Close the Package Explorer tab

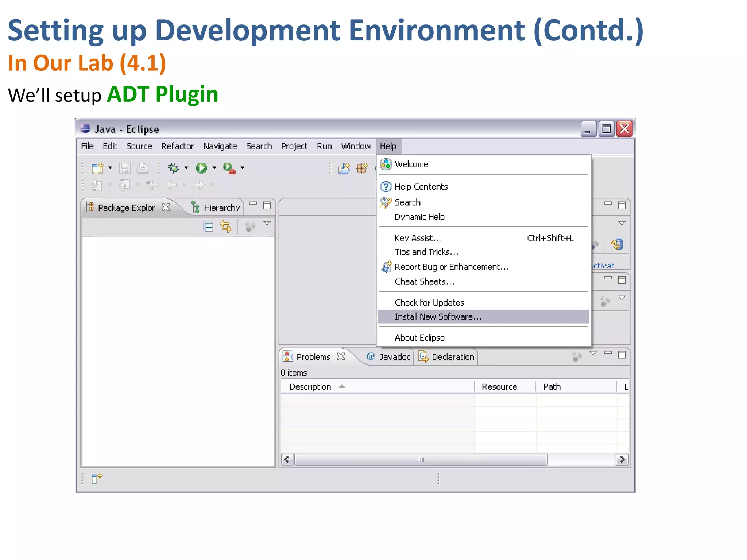click(x=166, y=207)
